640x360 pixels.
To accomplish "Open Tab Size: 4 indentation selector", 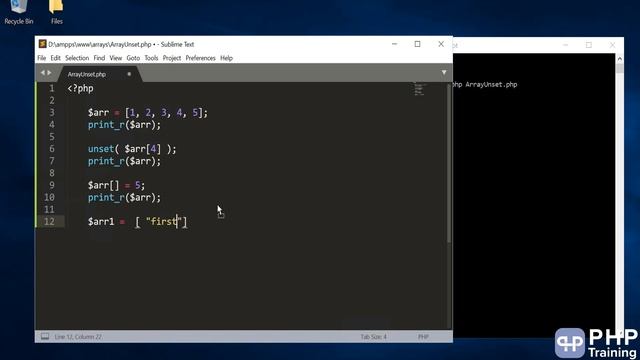I will (373, 337).
